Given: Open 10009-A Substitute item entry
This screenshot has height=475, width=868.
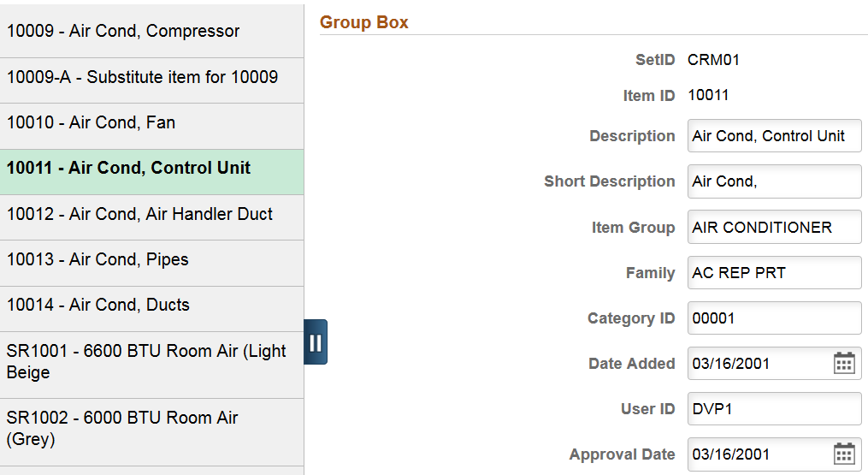Looking at the screenshot, I should tap(151, 78).
